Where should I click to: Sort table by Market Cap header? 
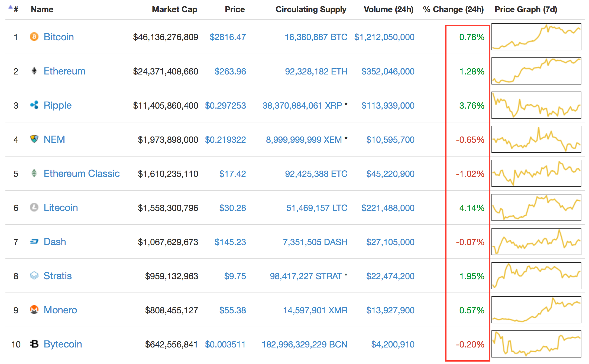(174, 9)
